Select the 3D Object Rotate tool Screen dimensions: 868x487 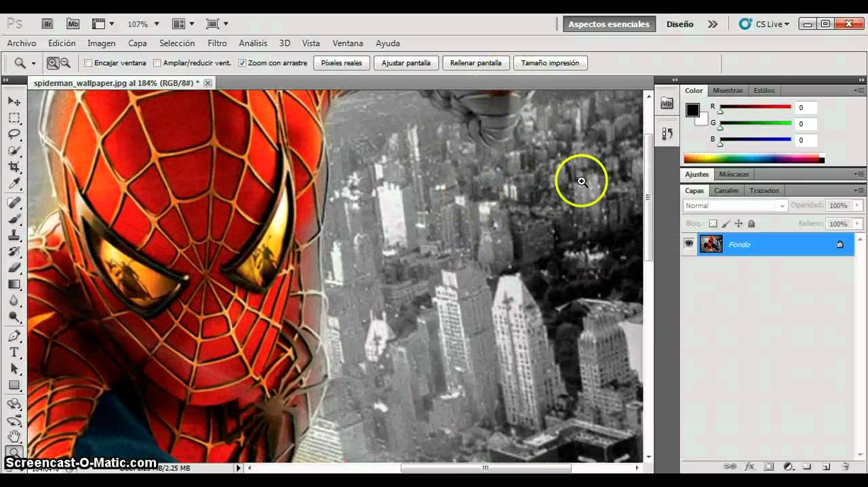click(14, 404)
